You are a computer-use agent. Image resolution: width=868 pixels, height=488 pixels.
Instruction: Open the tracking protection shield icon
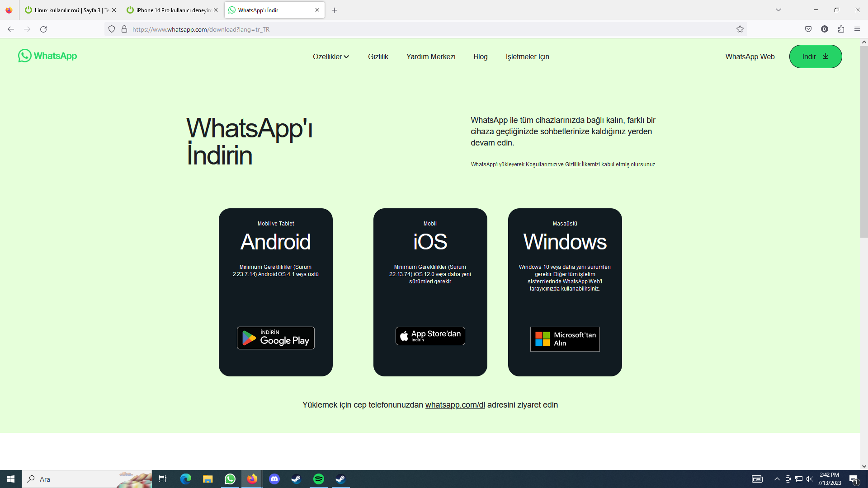pyautogui.click(x=112, y=29)
